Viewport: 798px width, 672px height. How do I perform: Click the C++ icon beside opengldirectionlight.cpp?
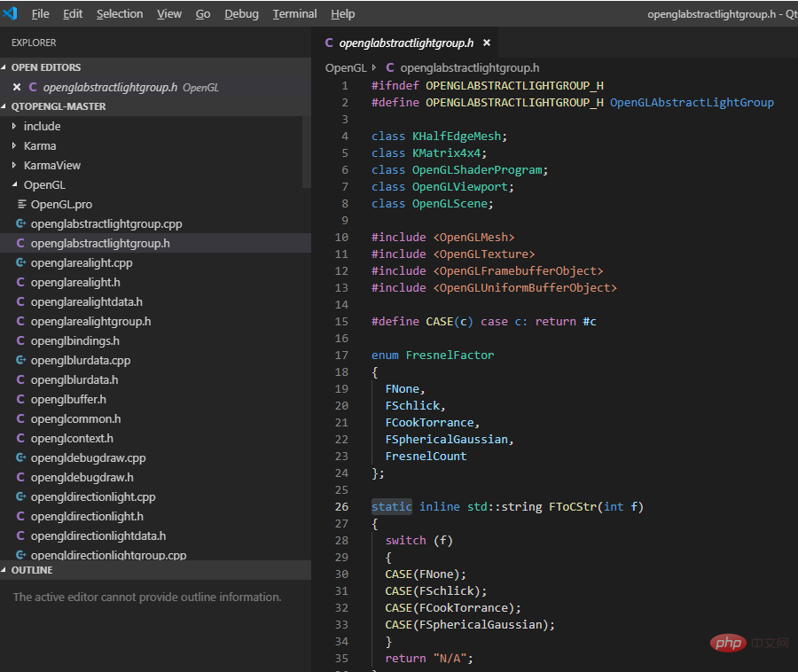[21, 496]
